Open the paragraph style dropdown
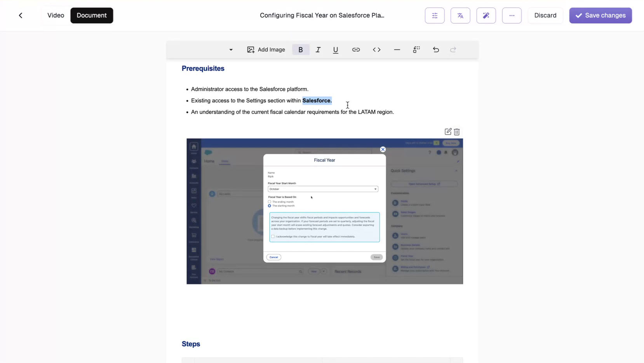Image resolution: width=644 pixels, height=363 pixels. pyautogui.click(x=231, y=49)
